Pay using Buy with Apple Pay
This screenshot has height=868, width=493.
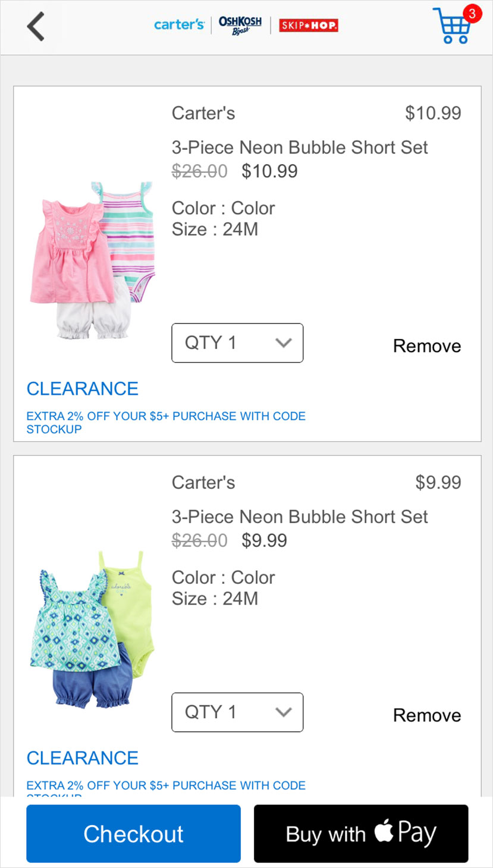361,834
